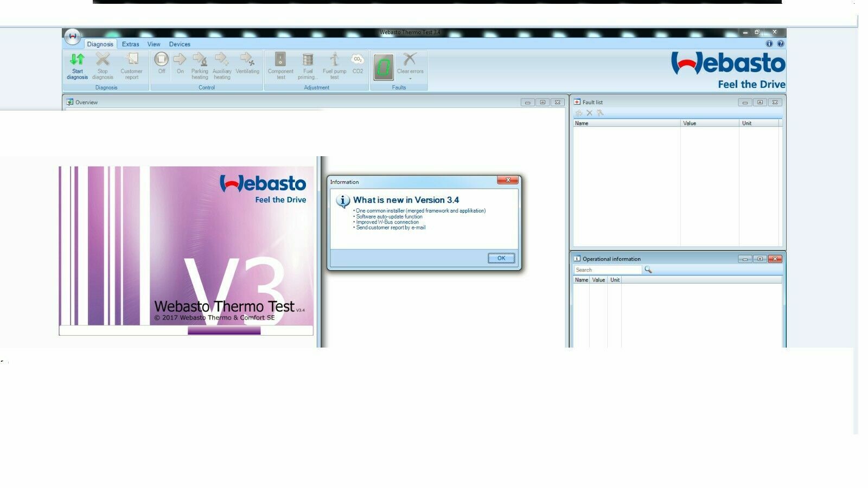Minimize the Overview panel
Image resolution: width=868 pixels, height=488 pixels.
coord(527,102)
